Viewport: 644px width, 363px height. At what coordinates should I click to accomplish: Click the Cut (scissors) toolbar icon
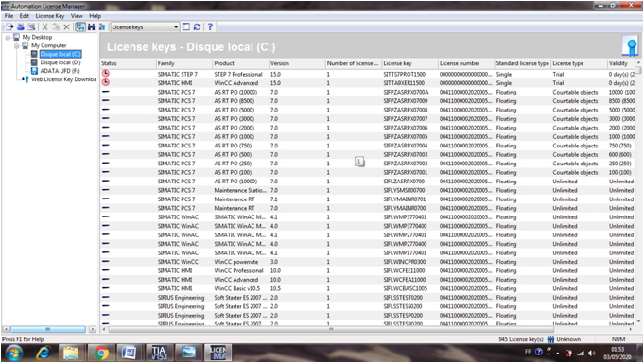44,26
